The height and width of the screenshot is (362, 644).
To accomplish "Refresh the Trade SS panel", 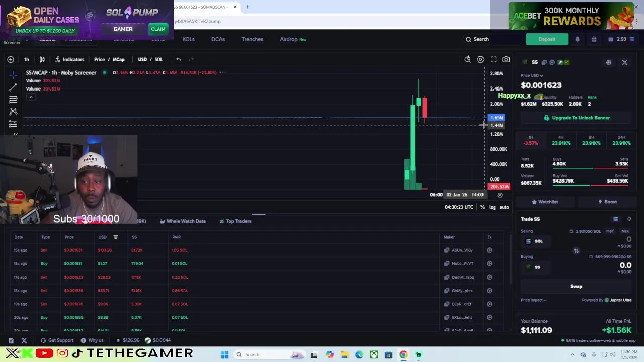I will pos(629,219).
